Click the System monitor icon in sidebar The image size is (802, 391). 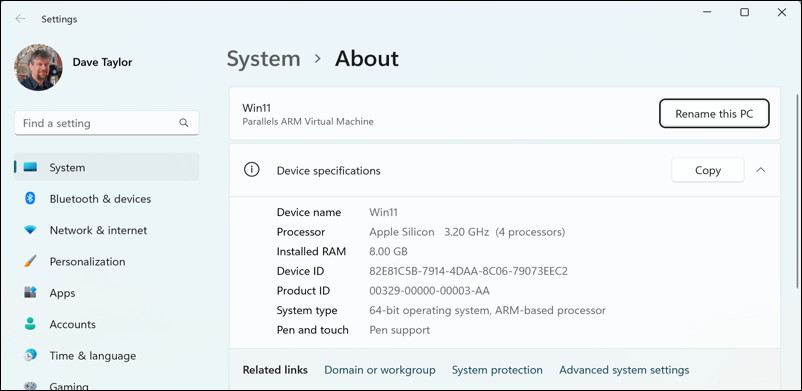(30, 167)
